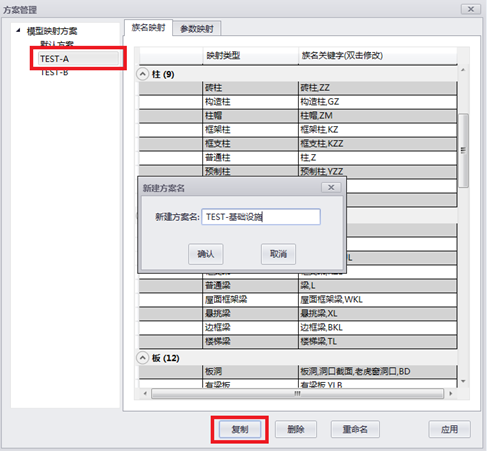Click keyword cell 梁,L
The width and height of the screenshot is (487, 451).
pos(377,286)
